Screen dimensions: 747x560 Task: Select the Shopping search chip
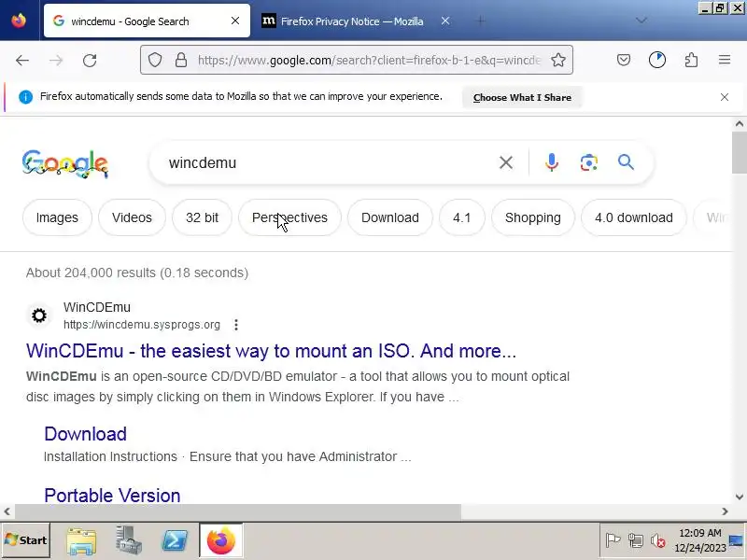[x=532, y=217]
